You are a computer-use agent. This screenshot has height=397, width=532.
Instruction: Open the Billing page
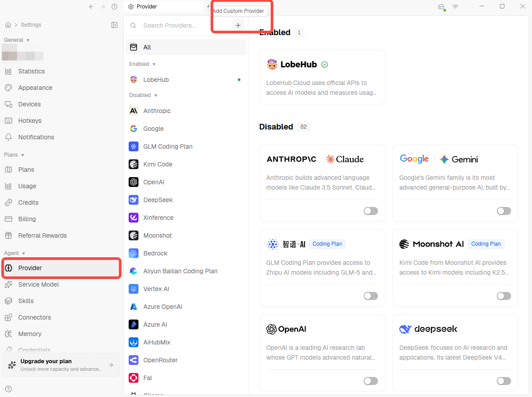click(61, 219)
